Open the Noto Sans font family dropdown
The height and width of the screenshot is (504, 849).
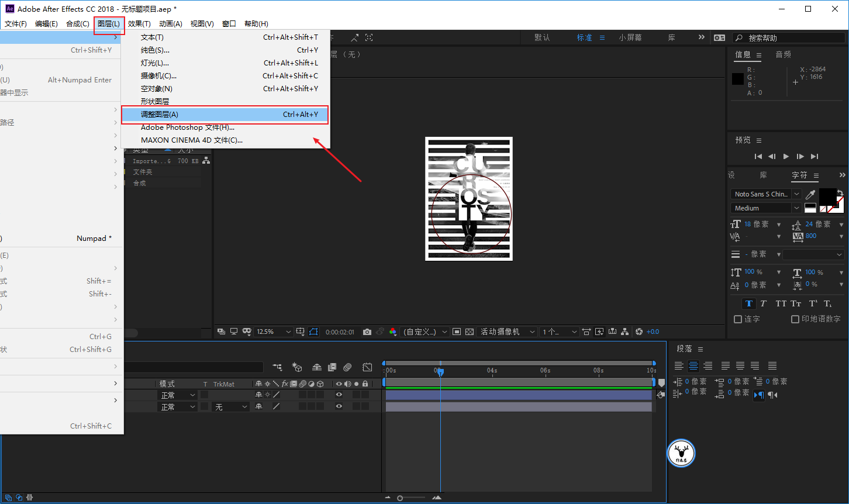[766, 194]
